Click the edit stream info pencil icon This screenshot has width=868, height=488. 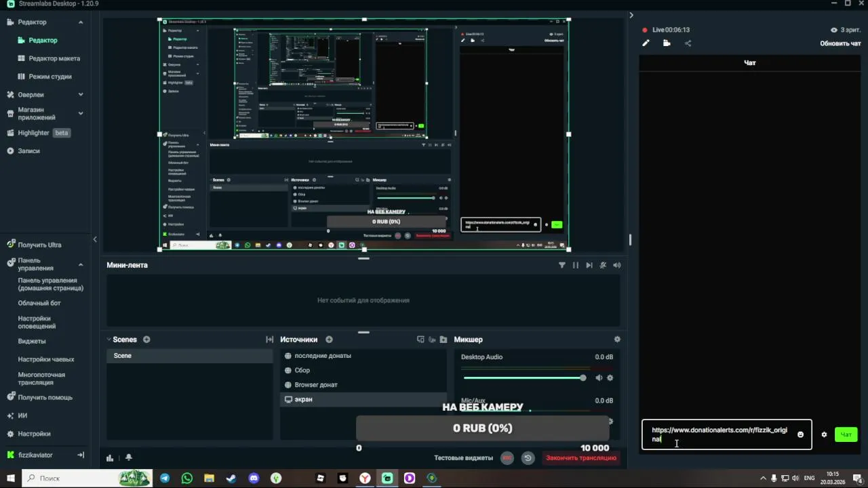pos(646,43)
